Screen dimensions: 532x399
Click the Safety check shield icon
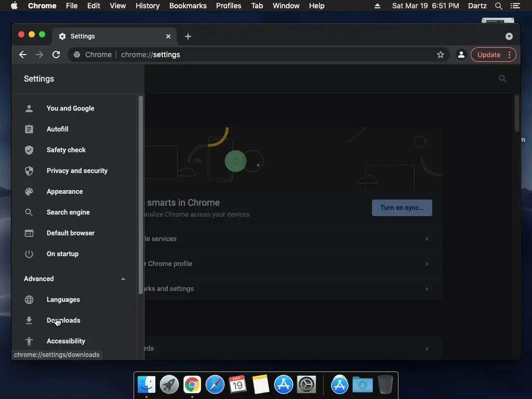(29, 150)
